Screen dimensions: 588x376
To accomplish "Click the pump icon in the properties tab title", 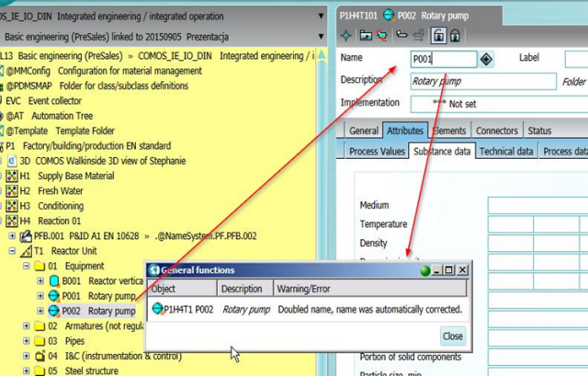I will click(389, 16).
